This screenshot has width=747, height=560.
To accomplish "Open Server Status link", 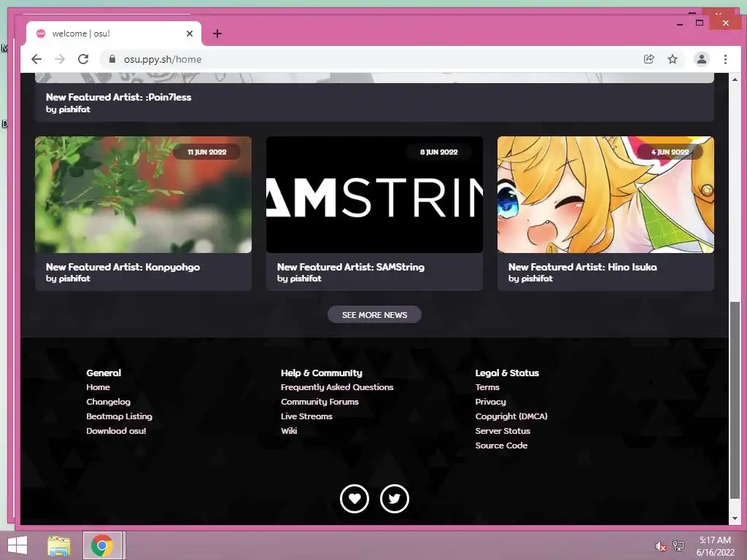I will [x=503, y=431].
